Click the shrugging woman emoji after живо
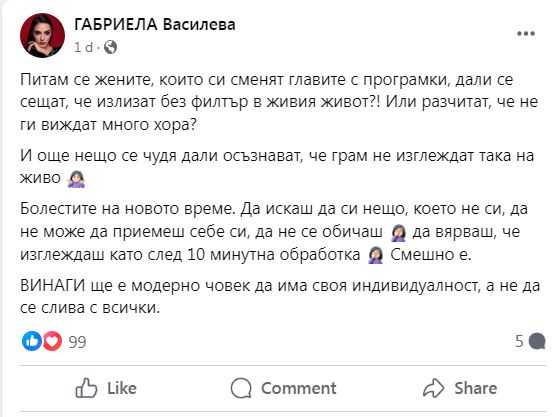Screen dimensions: 556x417 [76, 179]
